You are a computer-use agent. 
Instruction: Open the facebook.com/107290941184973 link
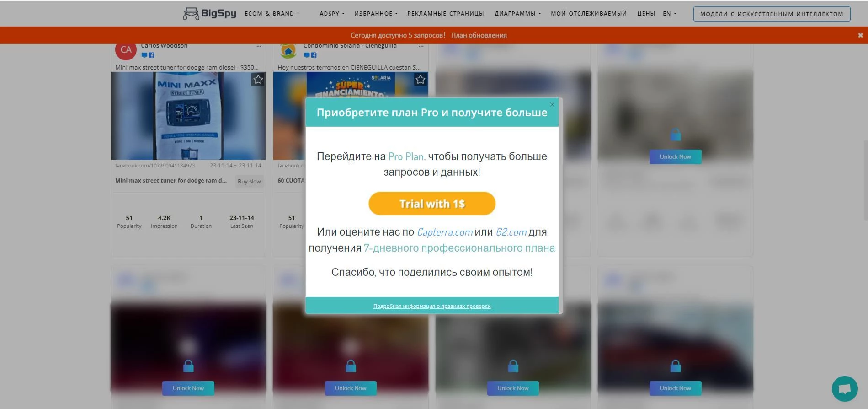[x=155, y=166]
